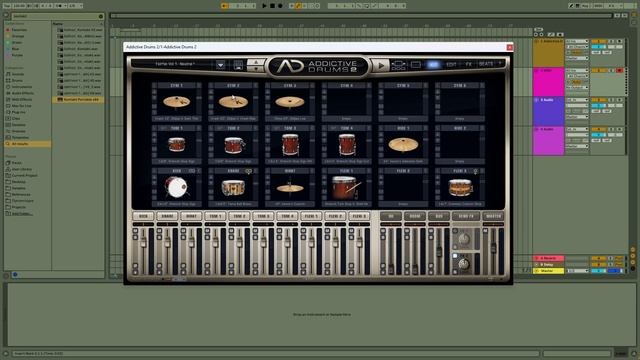
Task: Select the HIHAT mixer channel button
Action: (191, 216)
